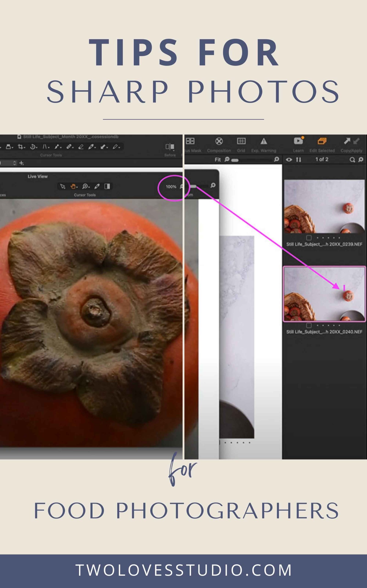Tick the checkbox under the 0239.NEF thumbnail

(x=309, y=238)
